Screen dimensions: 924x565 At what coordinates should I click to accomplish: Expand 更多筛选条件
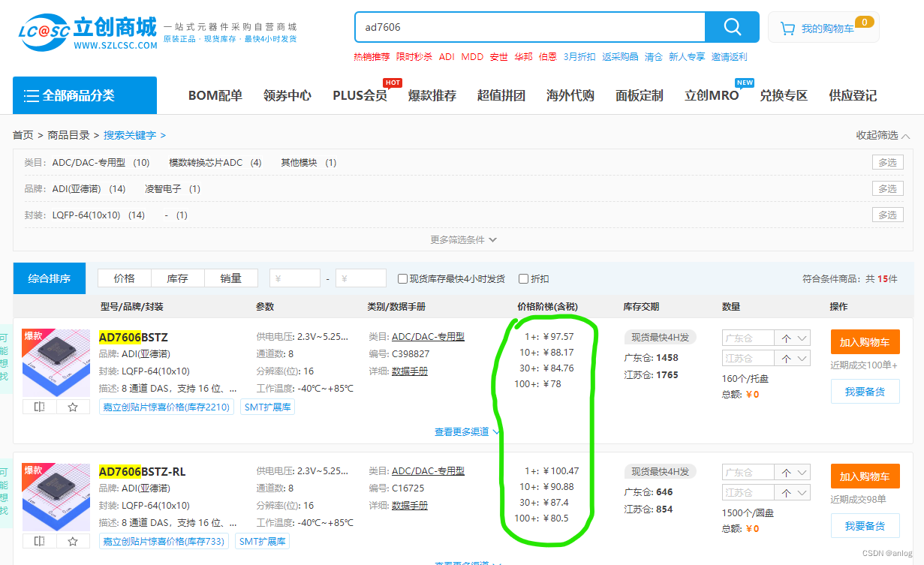point(463,240)
